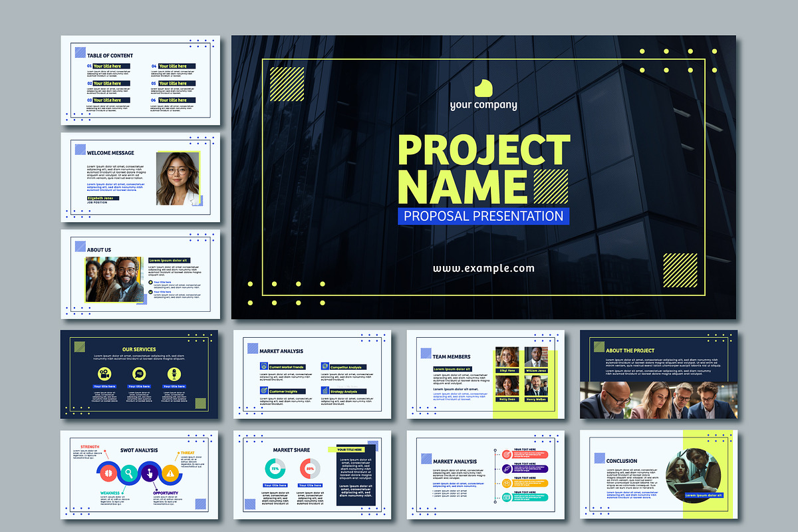This screenshot has width=798, height=532.
Task: Open the Market Share slide thumbnail
Action: [x=313, y=475]
